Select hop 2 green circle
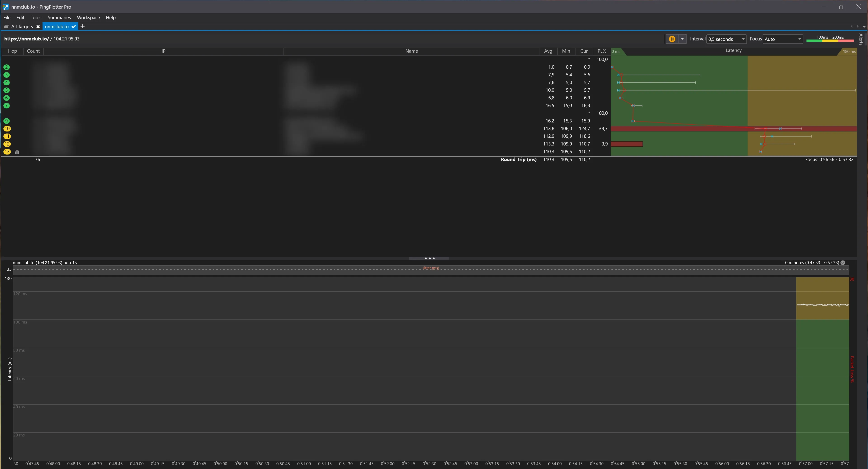868x469 pixels. coord(6,67)
